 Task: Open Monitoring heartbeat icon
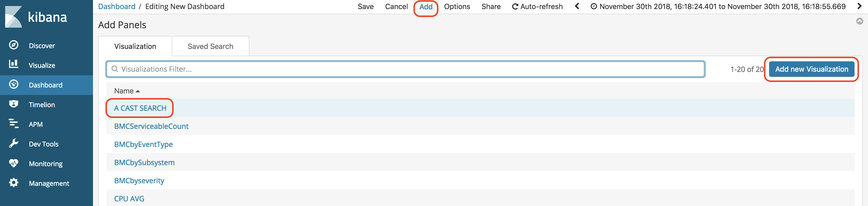point(14,163)
